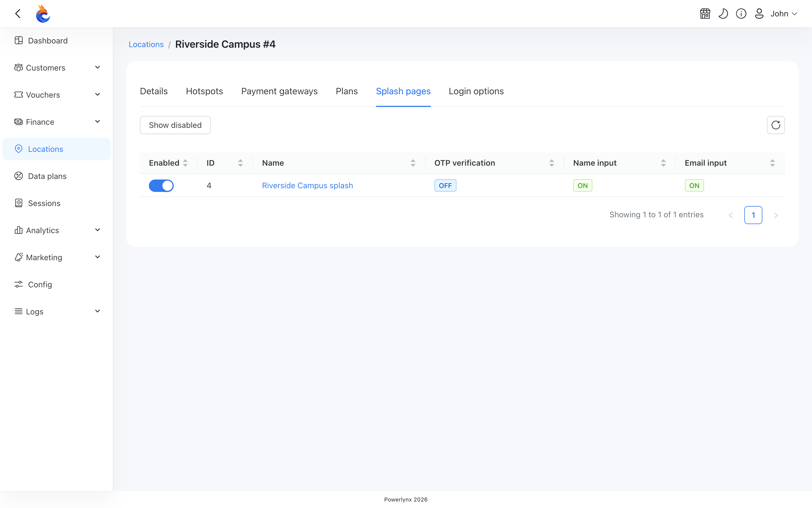Click the Vouchers ticket icon
This screenshot has width=812, height=508.
pos(18,95)
